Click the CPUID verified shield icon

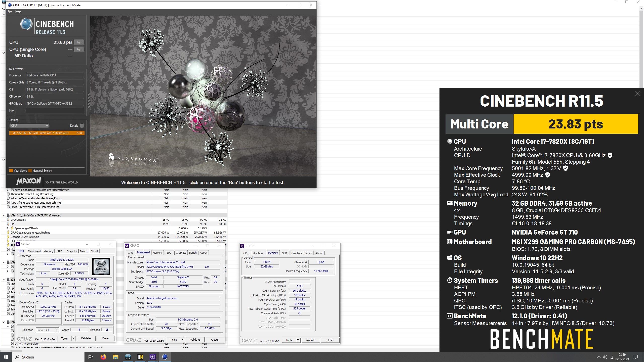[x=610, y=155]
